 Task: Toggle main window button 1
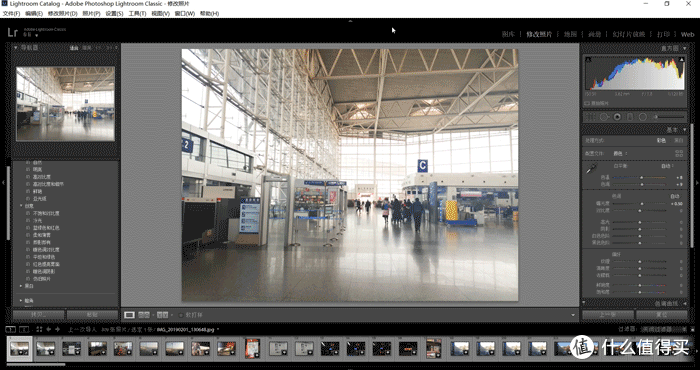click(x=10, y=329)
